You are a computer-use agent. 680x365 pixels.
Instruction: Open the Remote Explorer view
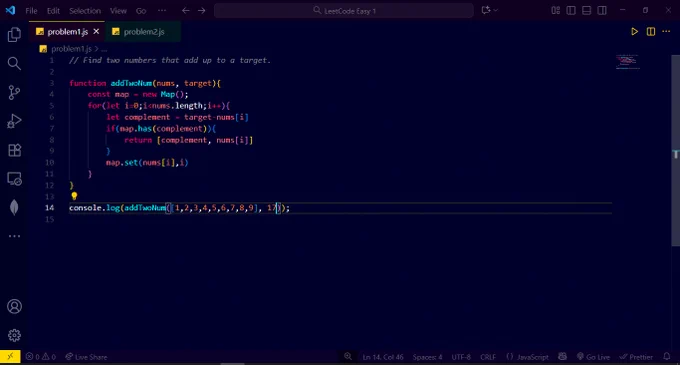click(14, 179)
